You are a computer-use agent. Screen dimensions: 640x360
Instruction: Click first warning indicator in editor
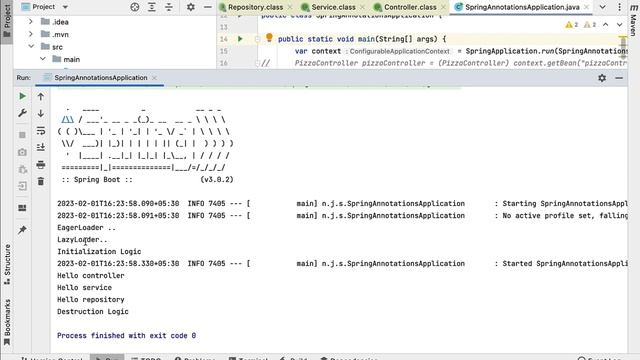click(572, 25)
